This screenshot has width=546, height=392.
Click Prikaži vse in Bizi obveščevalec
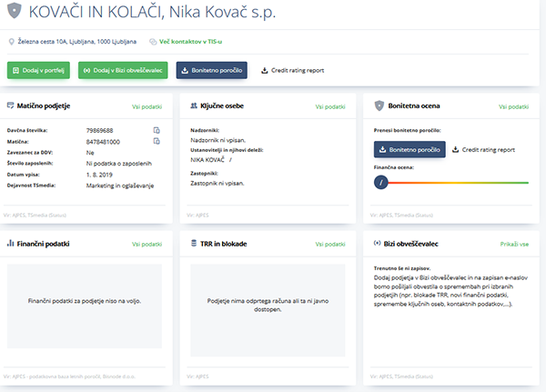point(514,244)
